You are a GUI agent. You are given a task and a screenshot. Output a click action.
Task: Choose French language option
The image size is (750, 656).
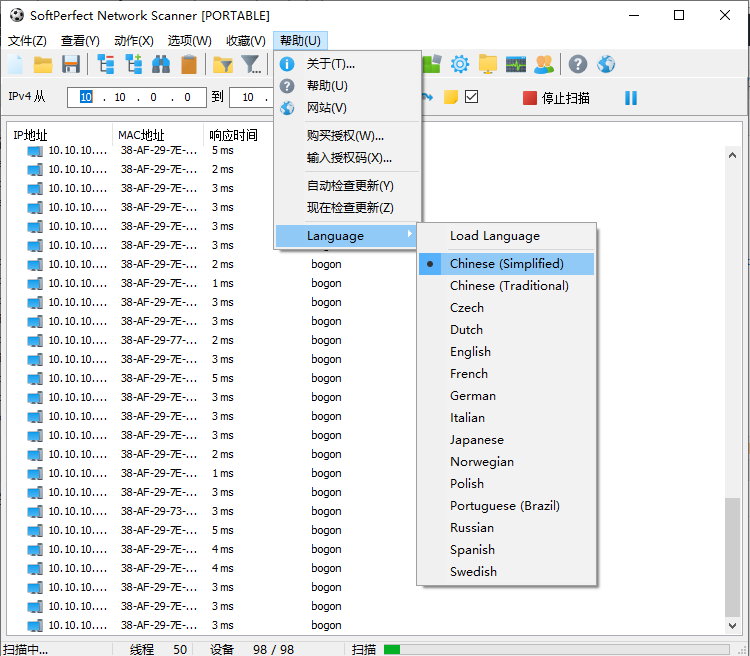click(x=507, y=374)
